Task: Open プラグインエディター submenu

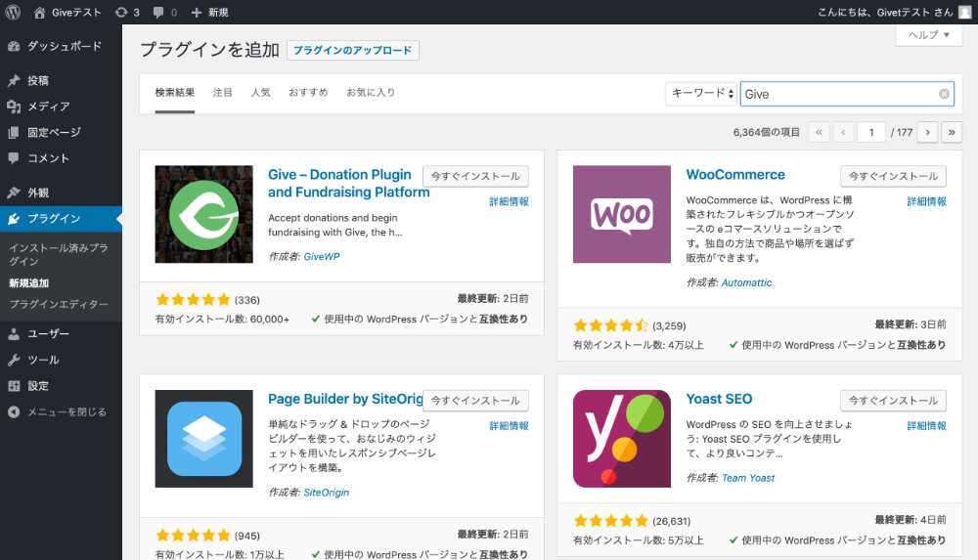Action: (58, 304)
